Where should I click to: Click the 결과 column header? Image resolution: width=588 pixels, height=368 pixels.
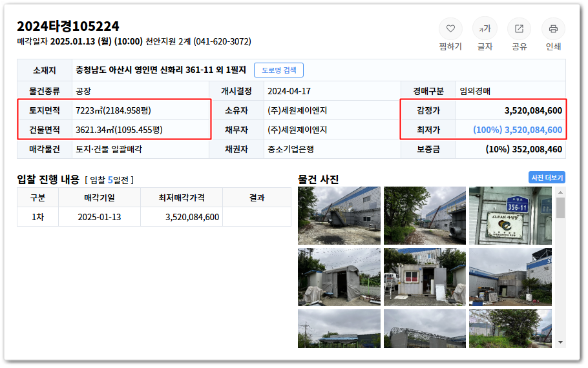(x=257, y=198)
